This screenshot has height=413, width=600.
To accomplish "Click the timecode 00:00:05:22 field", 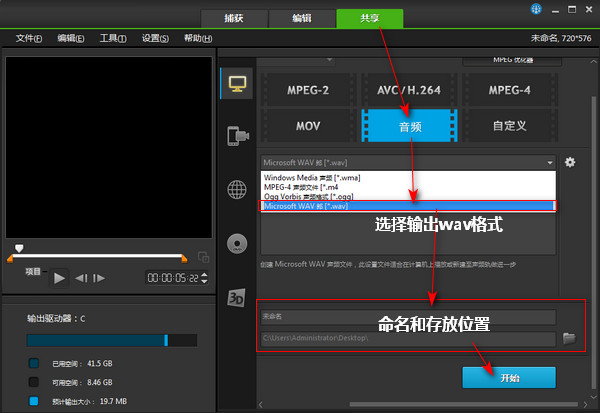I will tap(173, 278).
